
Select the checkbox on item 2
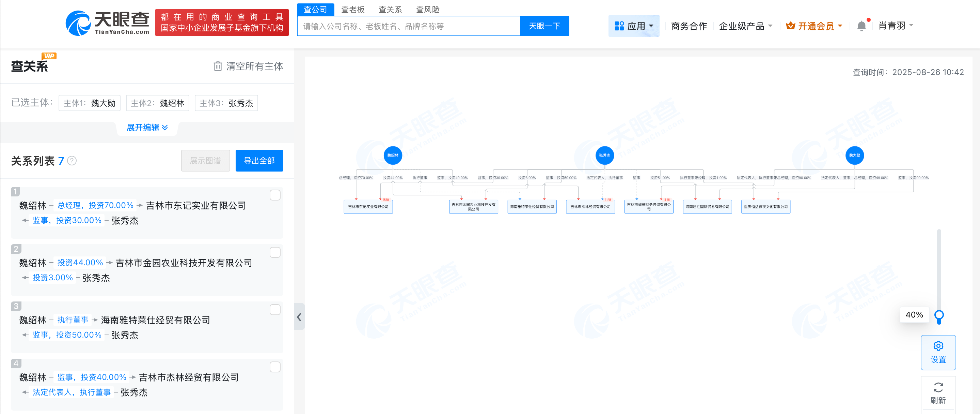(275, 252)
